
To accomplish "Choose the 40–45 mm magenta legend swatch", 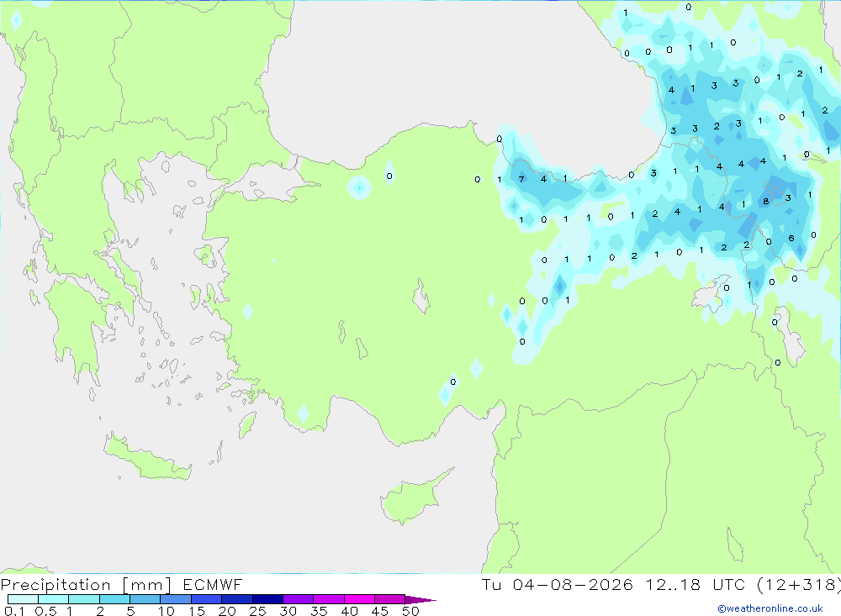I will tap(359, 599).
